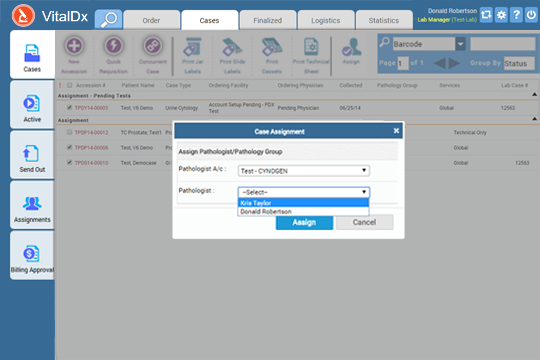Open the Cases sidebar section
Image resolution: width=540 pixels, height=360 pixels.
[32, 54]
